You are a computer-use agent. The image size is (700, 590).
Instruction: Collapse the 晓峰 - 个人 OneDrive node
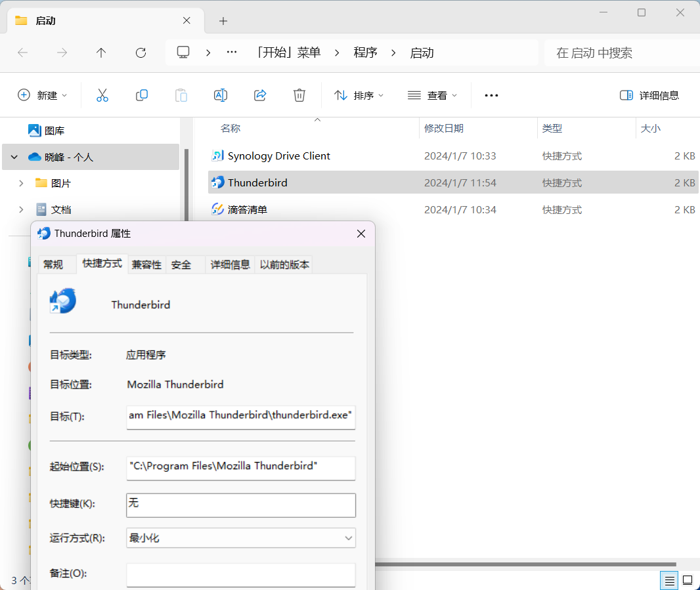point(14,157)
